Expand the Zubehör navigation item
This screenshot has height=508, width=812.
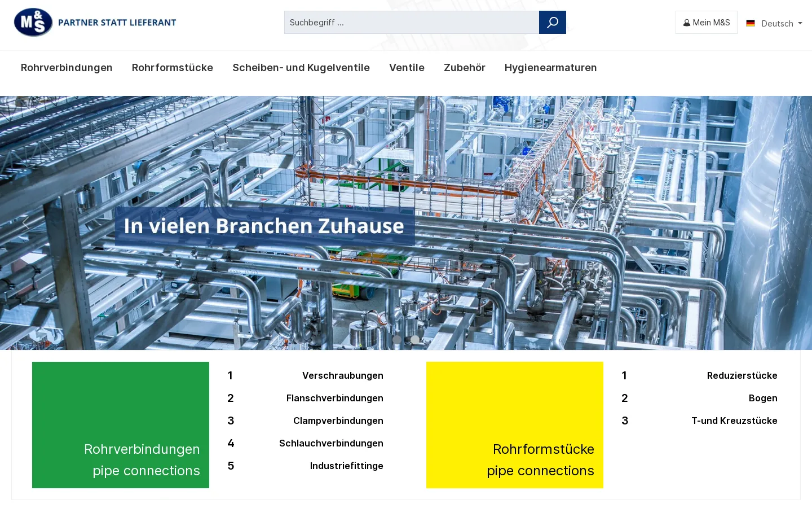click(x=465, y=68)
